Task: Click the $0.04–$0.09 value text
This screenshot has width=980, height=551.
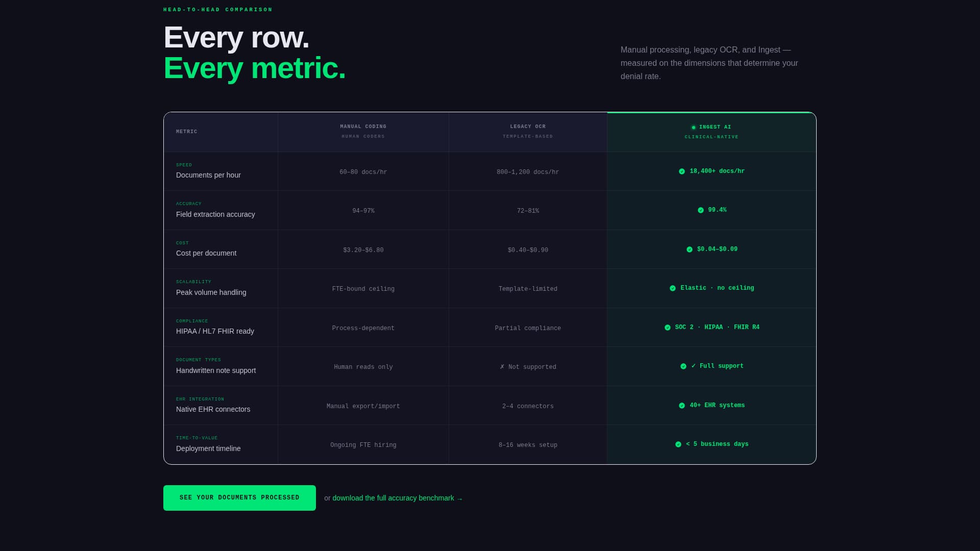Action: [x=717, y=249]
